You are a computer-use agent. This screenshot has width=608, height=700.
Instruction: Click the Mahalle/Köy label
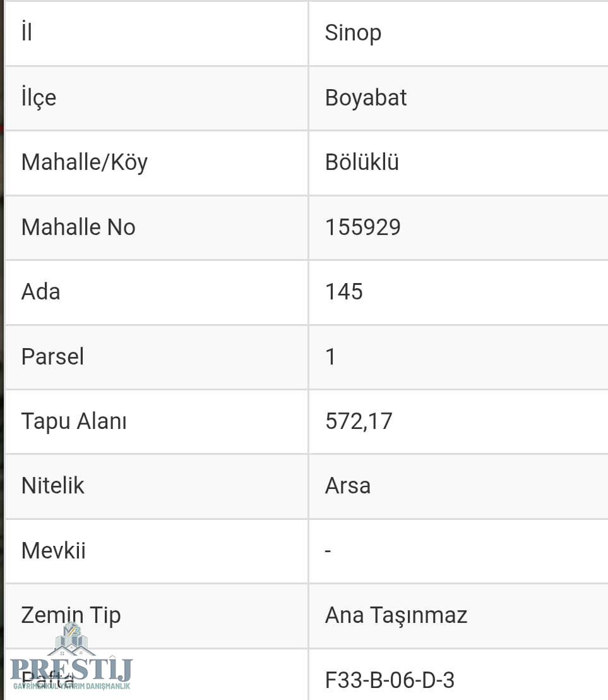click(x=84, y=162)
